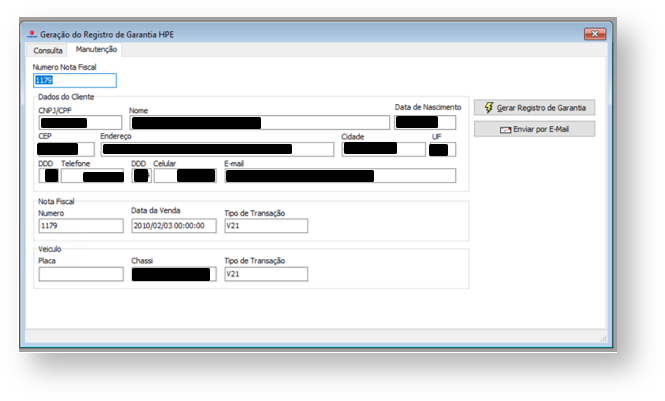The height and width of the screenshot is (401, 665).
Task: Focus the Numero Nota Fiscal field at top
Action: tap(75, 81)
